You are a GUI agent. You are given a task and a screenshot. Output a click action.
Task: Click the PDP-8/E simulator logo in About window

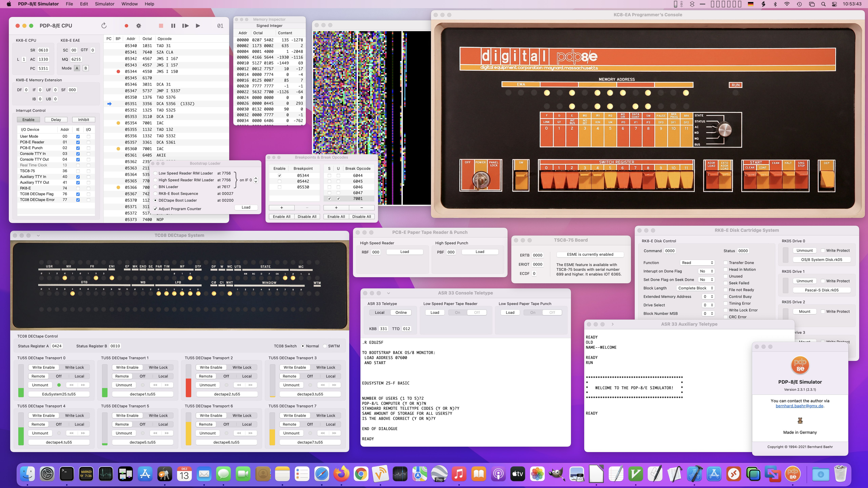tap(800, 365)
